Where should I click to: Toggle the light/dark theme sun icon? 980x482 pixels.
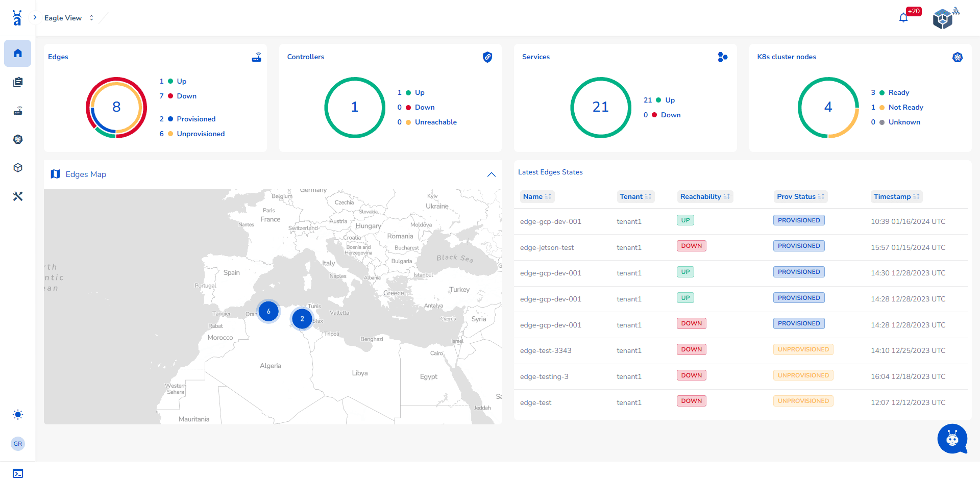[18, 415]
